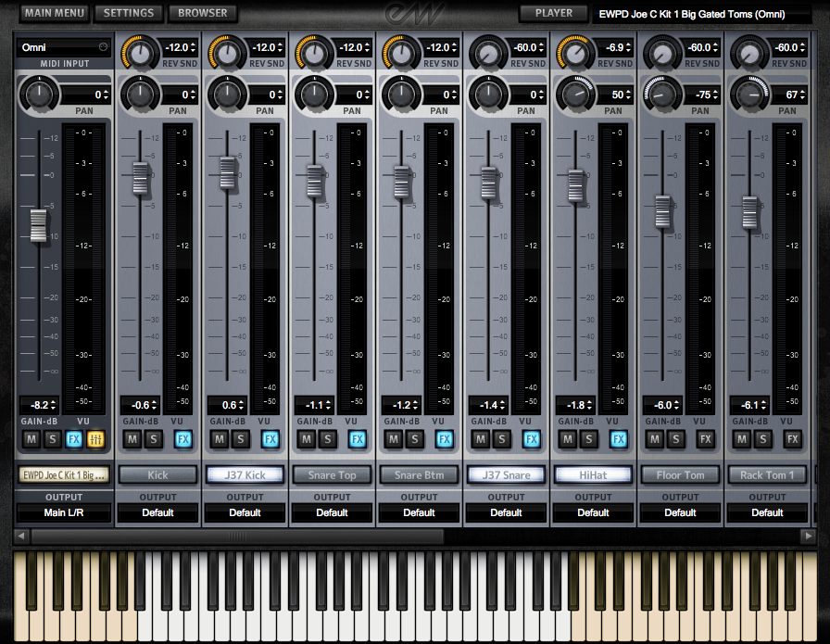Image resolution: width=830 pixels, height=644 pixels.
Task: Open the Omni MIDI input dropdown
Action: point(62,47)
